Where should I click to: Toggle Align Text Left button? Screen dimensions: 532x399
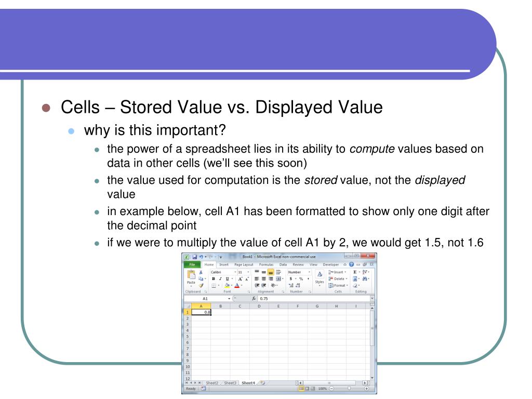tap(257, 278)
